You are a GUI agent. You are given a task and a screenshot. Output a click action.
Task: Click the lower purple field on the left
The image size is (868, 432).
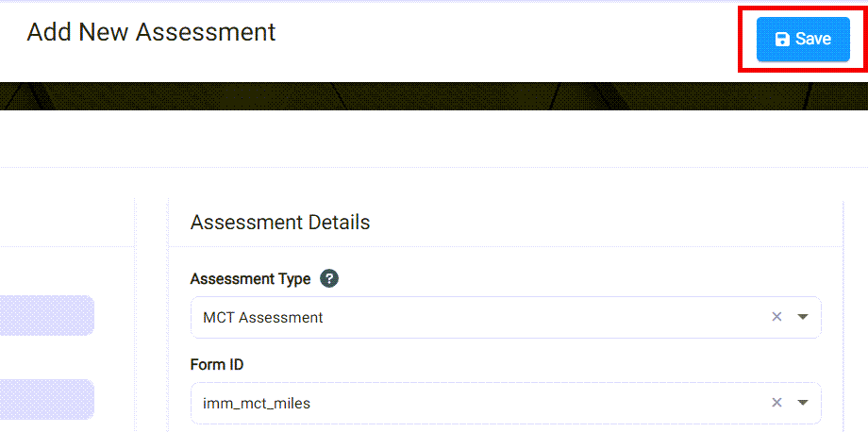pos(47,399)
